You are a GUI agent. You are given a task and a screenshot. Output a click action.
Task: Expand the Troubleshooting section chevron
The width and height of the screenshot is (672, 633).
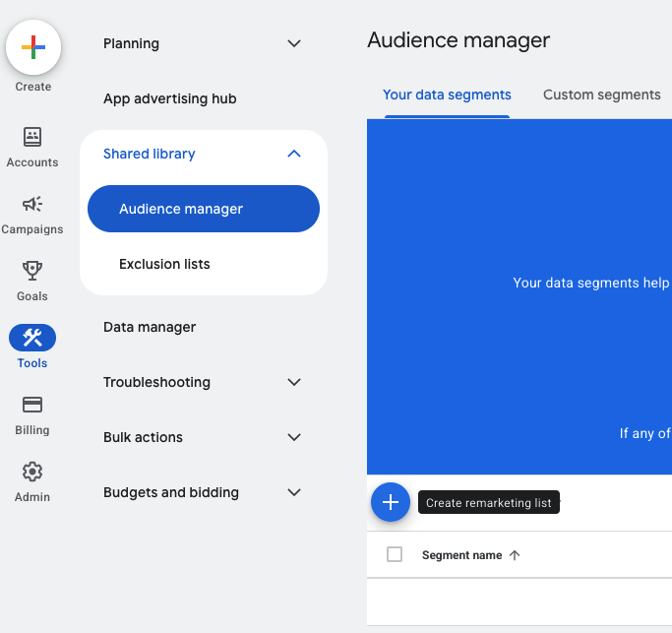coord(294,382)
